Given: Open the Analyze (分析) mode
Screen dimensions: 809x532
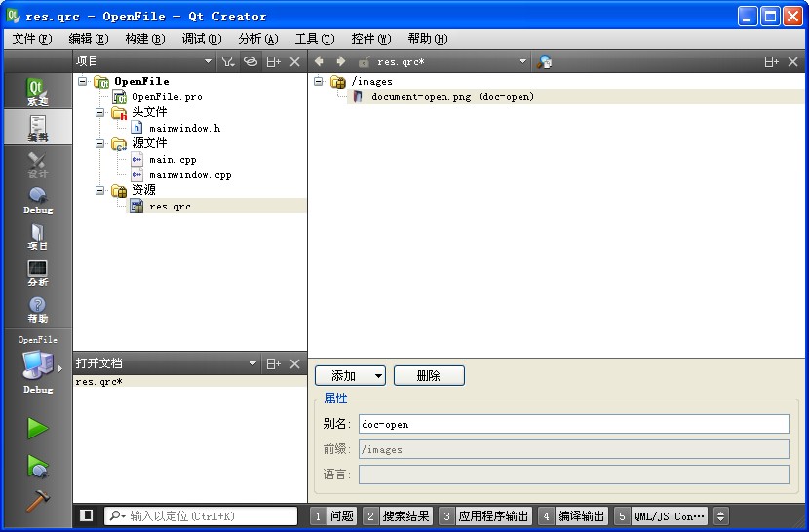Looking at the screenshot, I should pyautogui.click(x=38, y=272).
